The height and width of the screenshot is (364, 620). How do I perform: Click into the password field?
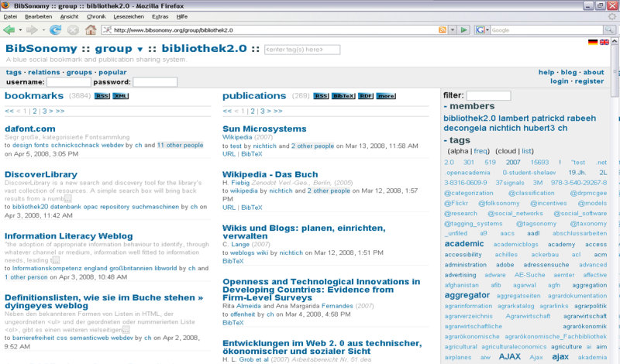point(155,82)
